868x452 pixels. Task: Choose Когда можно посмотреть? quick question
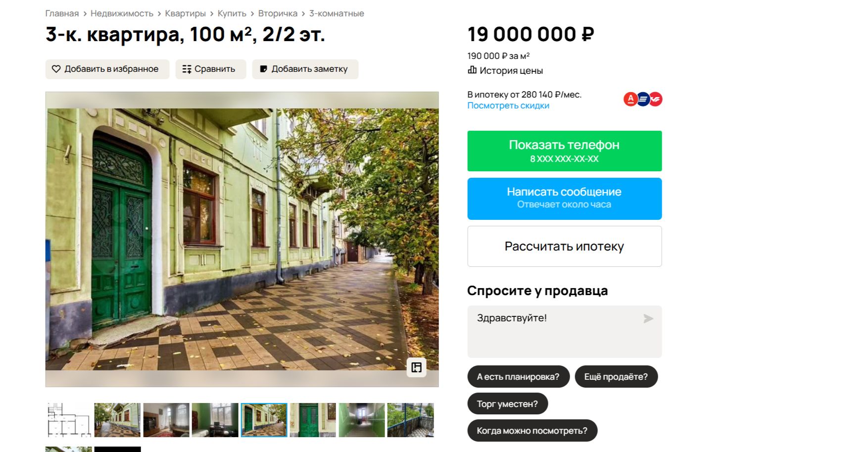pos(532,431)
